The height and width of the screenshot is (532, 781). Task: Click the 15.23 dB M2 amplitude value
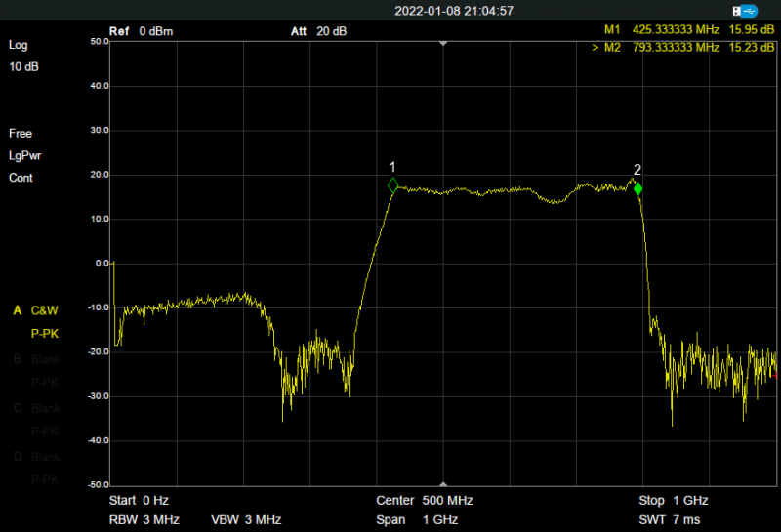coord(752,48)
